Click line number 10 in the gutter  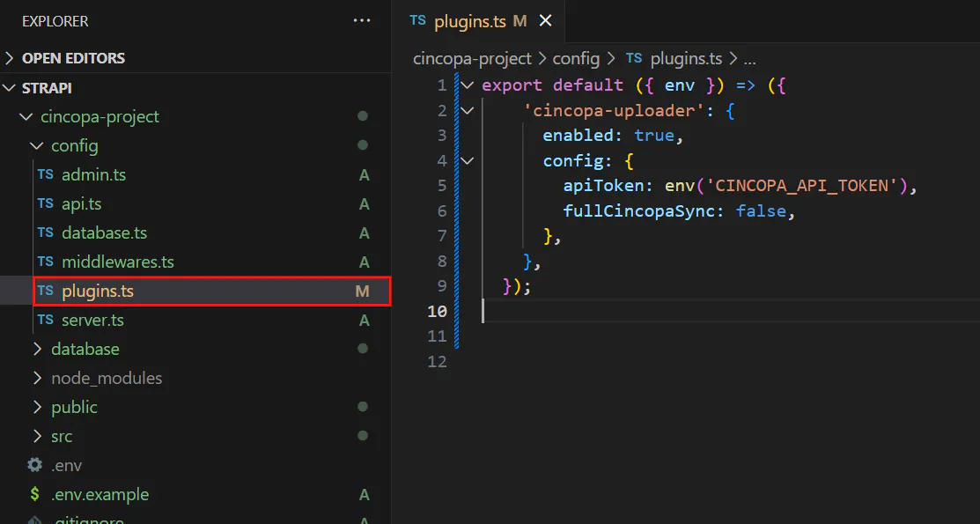pos(437,311)
